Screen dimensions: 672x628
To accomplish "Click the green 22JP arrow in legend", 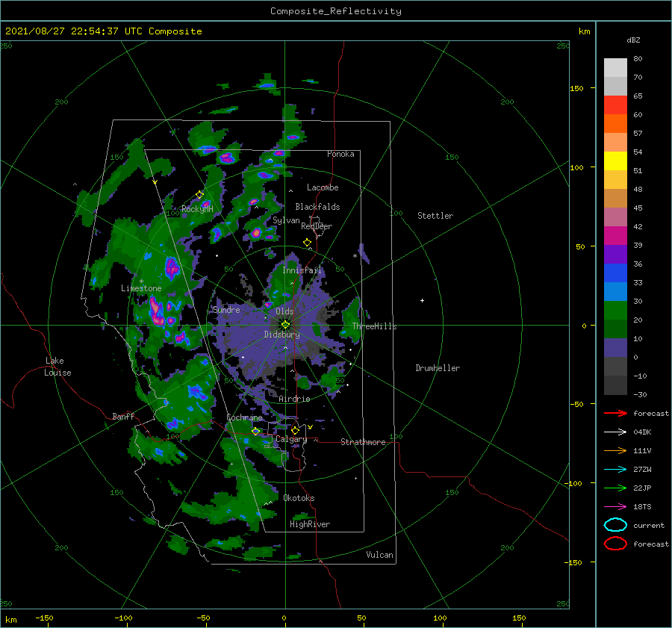I will pos(615,488).
